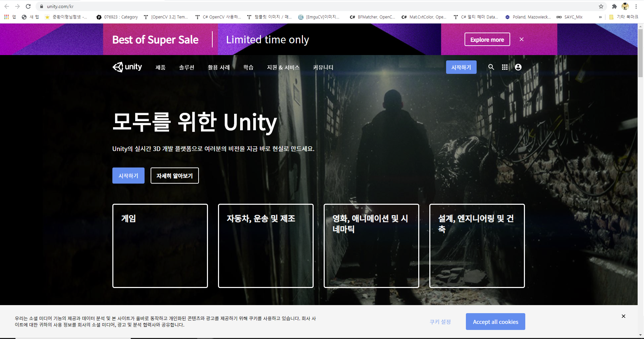Click Accept all cookies button

tap(495, 322)
